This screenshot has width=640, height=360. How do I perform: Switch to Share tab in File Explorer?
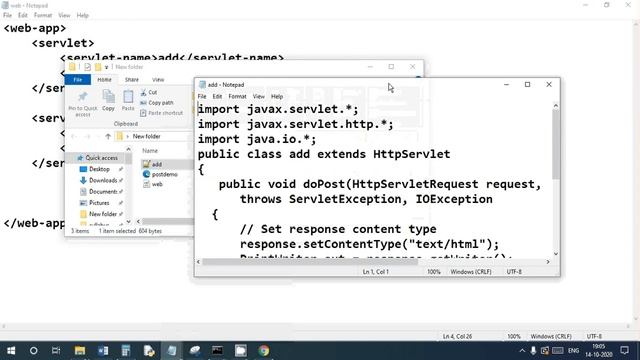pyautogui.click(x=131, y=80)
